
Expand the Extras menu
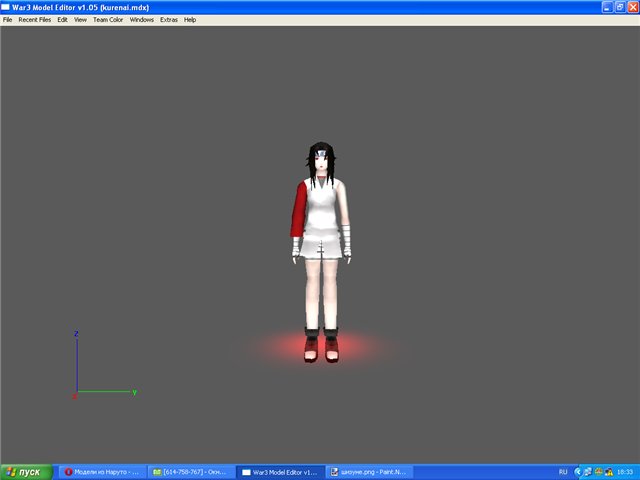click(x=169, y=19)
